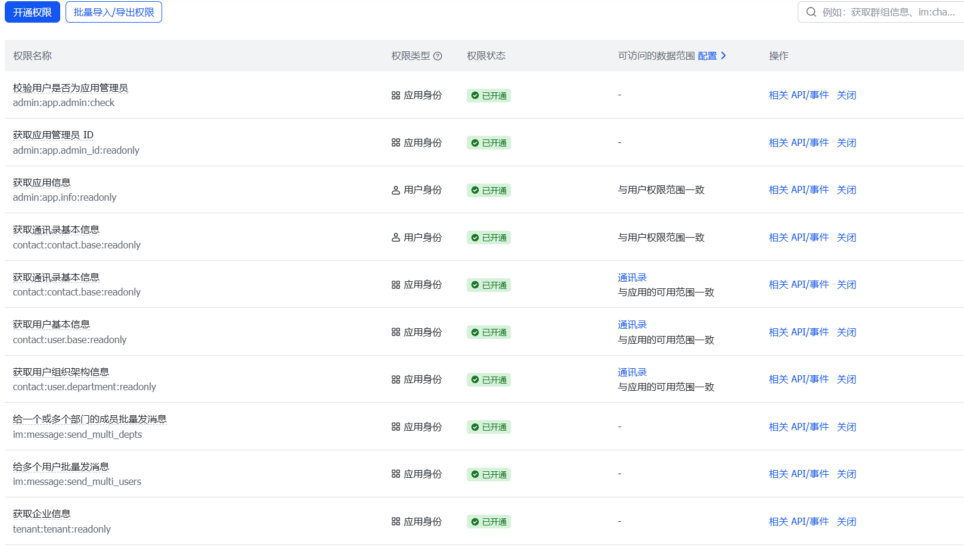
Task: View 相关 API/事件 for 获取用户基本信息
Action: pyautogui.click(x=798, y=332)
